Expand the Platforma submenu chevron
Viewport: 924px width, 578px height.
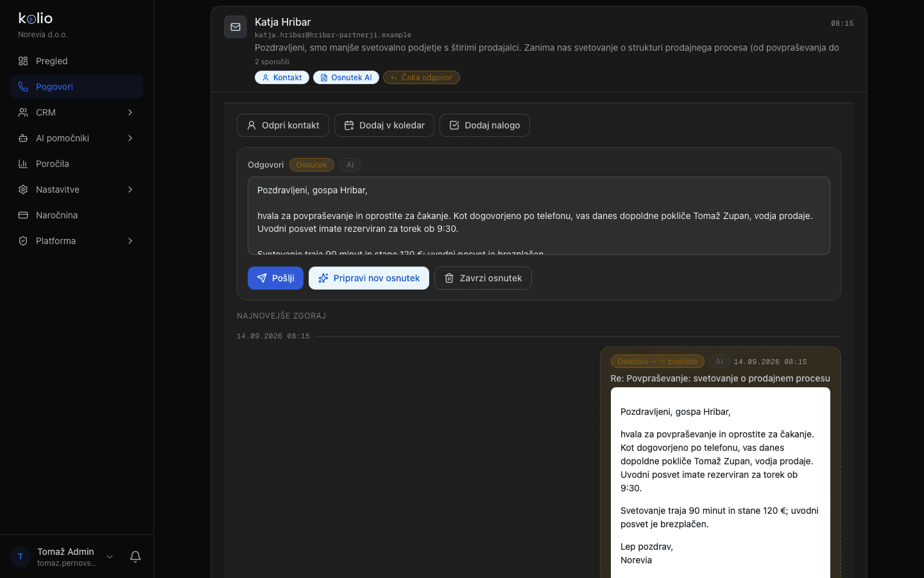(x=130, y=241)
